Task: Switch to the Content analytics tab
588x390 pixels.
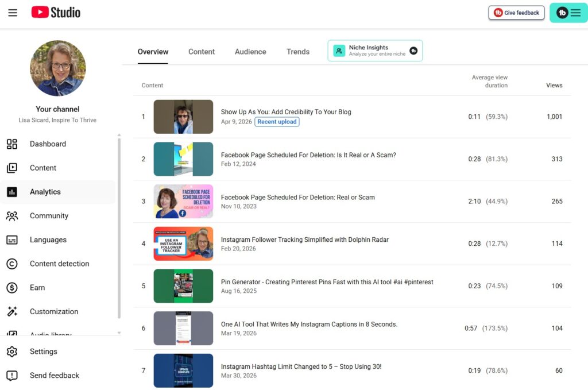Action: (x=202, y=52)
